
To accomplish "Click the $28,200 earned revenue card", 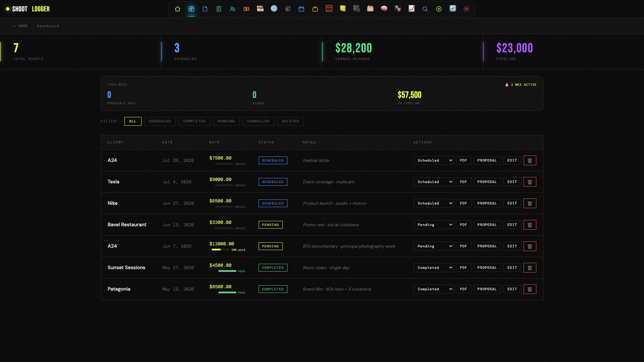I will [402, 52].
